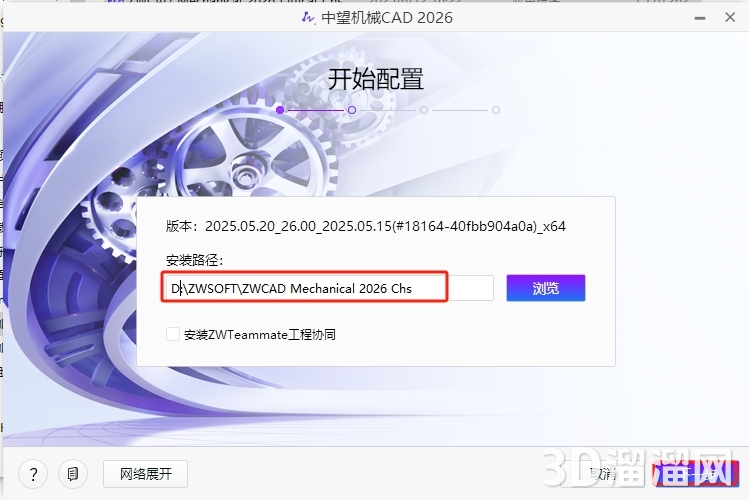749x500 pixels.
Task: Open the help question mark icon
Action: [x=33, y=474]
